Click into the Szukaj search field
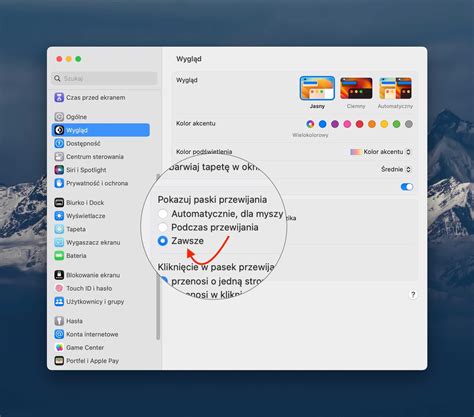The image size is (474, 417). pos(104,78)
